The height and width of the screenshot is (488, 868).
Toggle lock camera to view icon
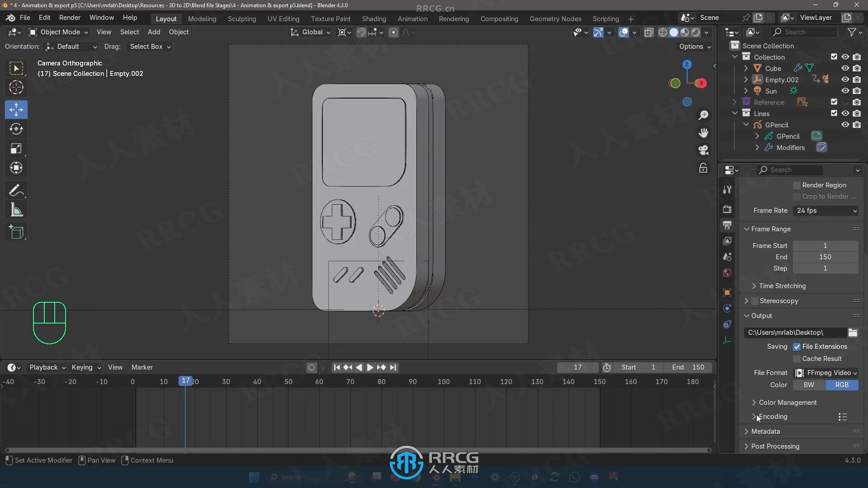[703, 168]
